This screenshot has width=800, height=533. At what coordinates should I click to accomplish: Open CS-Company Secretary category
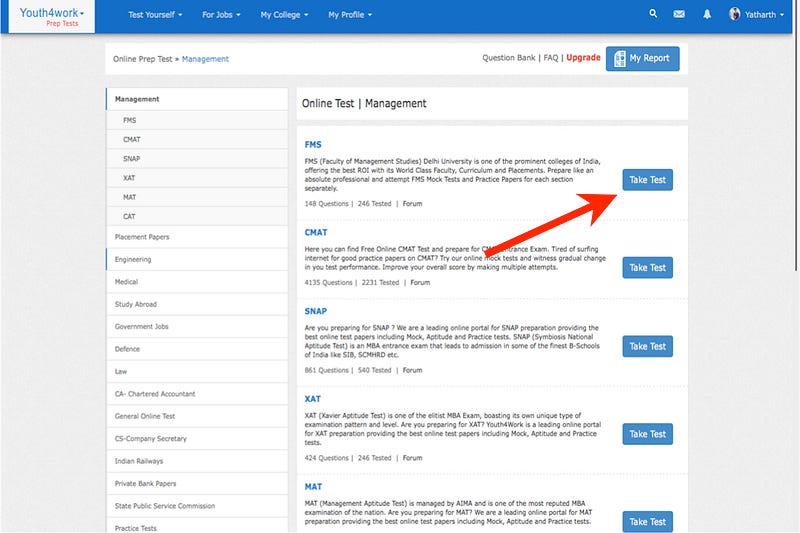197,439
